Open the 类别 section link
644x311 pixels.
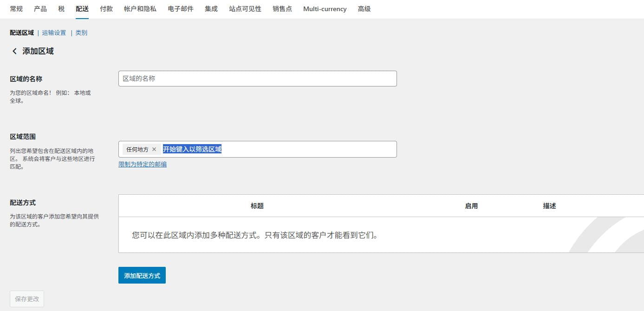[81, 33]
